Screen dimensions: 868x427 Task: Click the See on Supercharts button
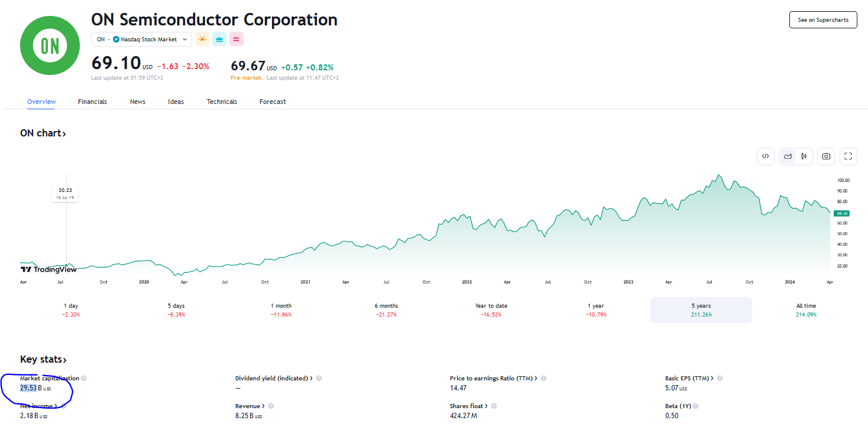823,19
